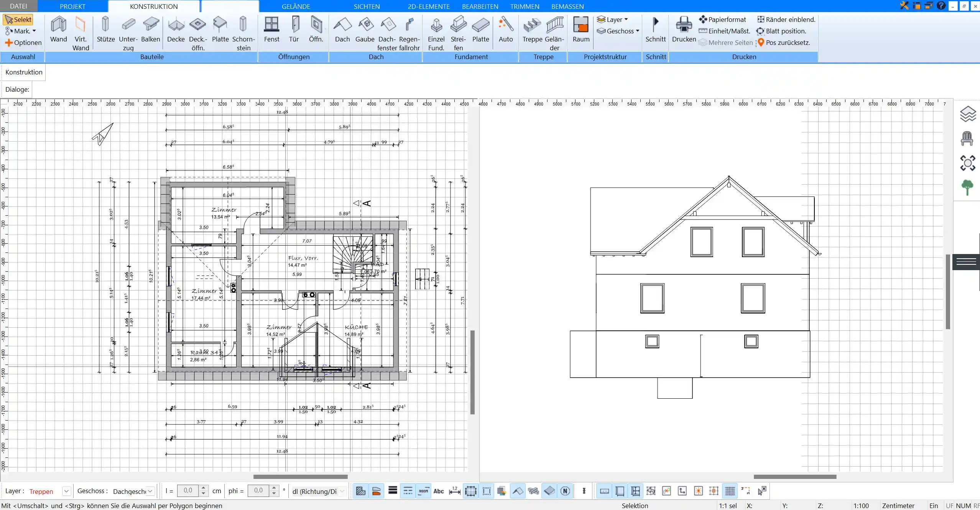Viewport: 980px width, 510px height.
Task: Select the Einzel Fund. foundation tool
Action: (x=436, y=33)
